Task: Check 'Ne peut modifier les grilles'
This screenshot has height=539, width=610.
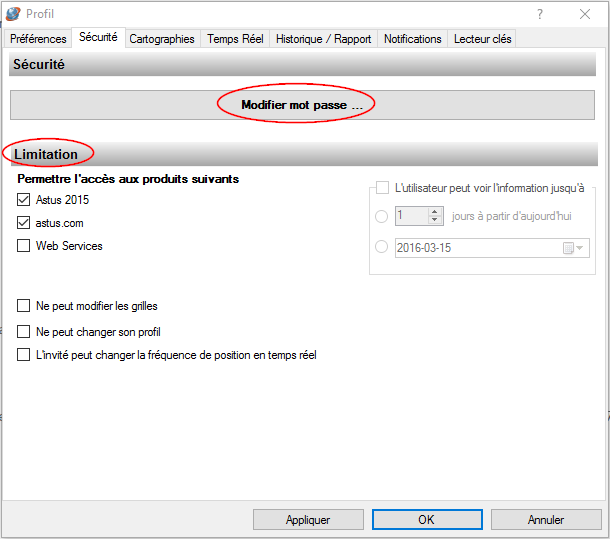Action: (x=24, y=306)
